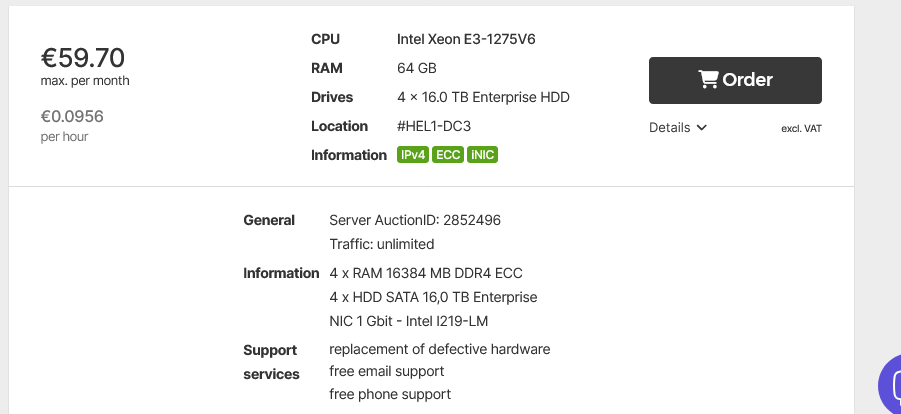The width and height of the screenshot is (901, 414).
Task: Click the shopping cart icon on Order
Action: [x=708, y=80]
